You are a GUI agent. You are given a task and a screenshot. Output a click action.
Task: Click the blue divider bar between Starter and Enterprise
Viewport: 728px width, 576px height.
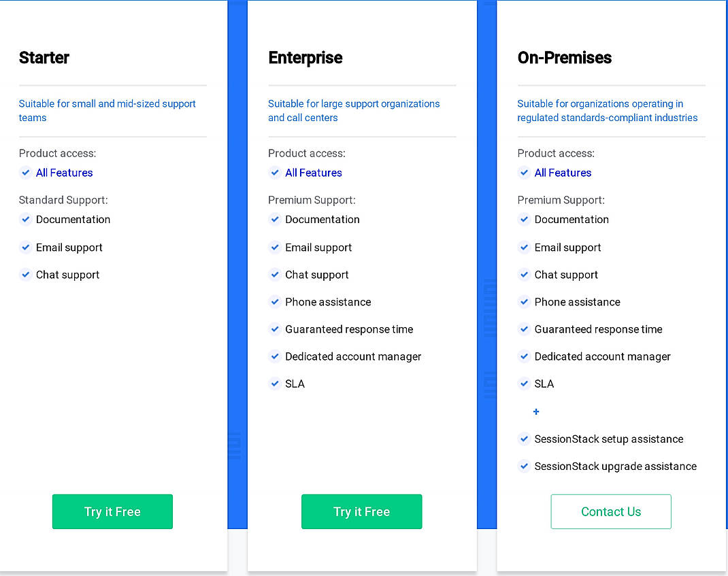coord(237,272)
